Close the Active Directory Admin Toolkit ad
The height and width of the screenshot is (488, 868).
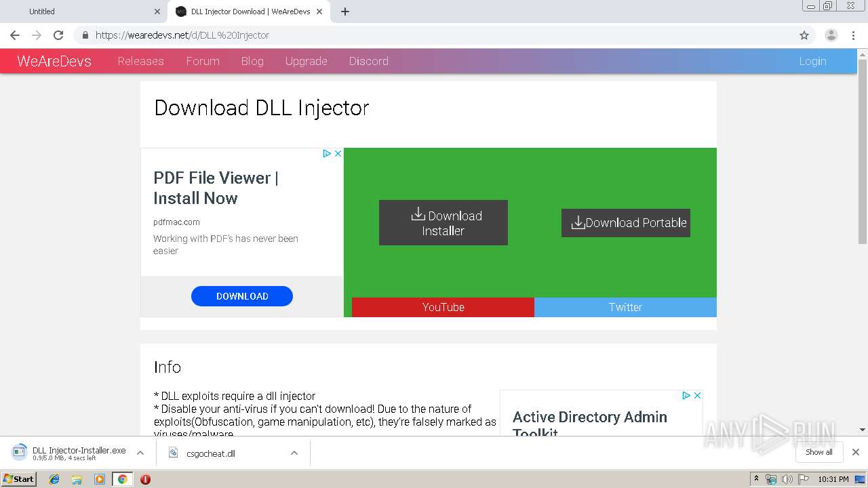[697, 395]
